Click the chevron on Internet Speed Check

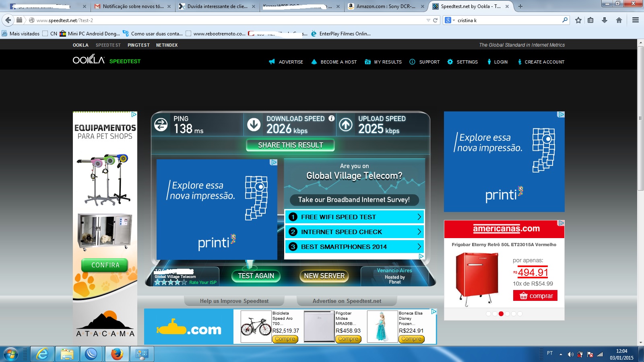(x=419, y=232)
